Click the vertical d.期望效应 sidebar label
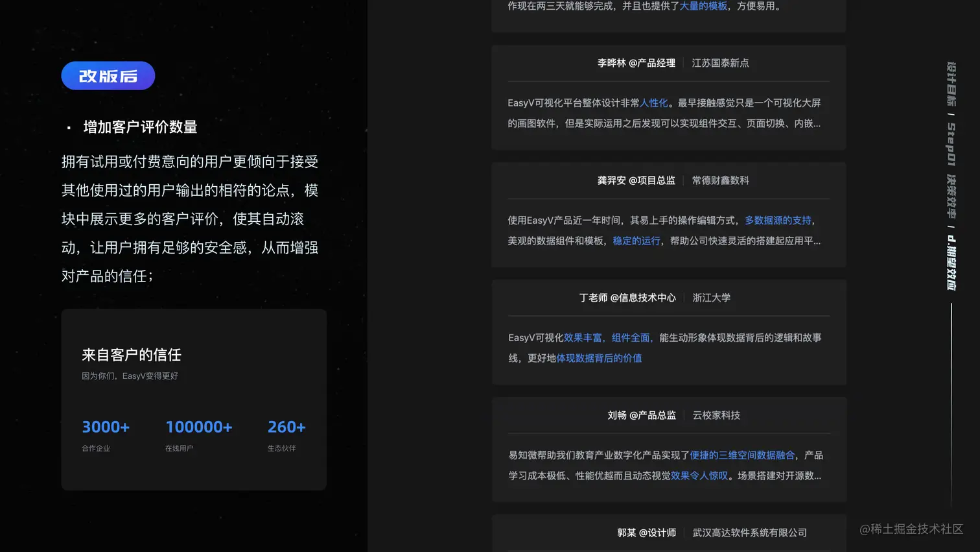 (x=951, y=263)
